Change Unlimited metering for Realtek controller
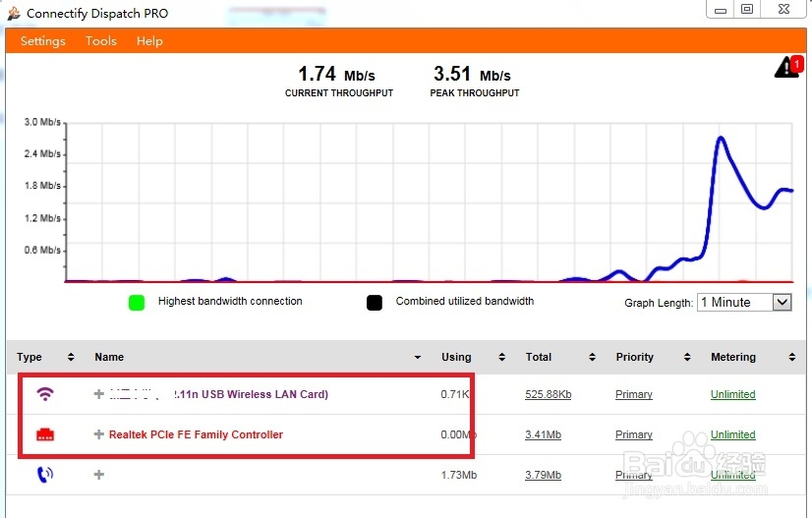812x518 pixels. pos(732,434)
